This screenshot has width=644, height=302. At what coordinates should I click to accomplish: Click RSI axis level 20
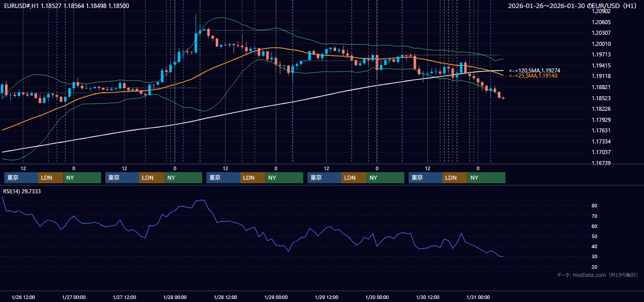coord(595,267)
